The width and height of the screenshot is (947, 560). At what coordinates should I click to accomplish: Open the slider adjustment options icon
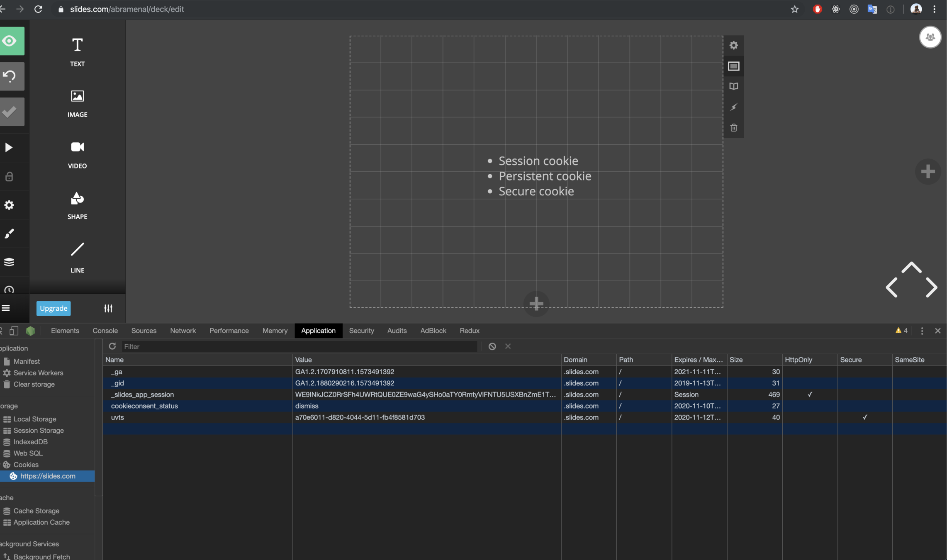108,308
